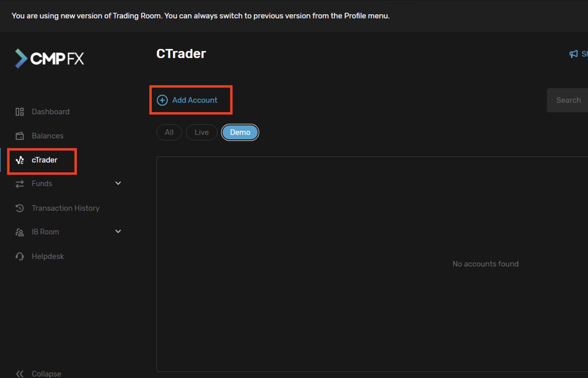Image resolution: width=588 pixels, height=378 pixels.
Task: Click the CMP FX logo
Action: [x=49, y=59]
